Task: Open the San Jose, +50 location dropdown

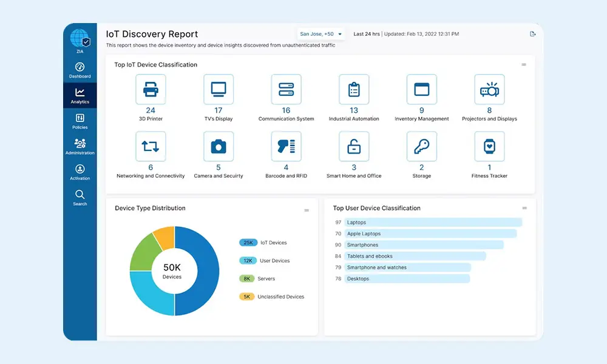Action: (x=321, y=34)
